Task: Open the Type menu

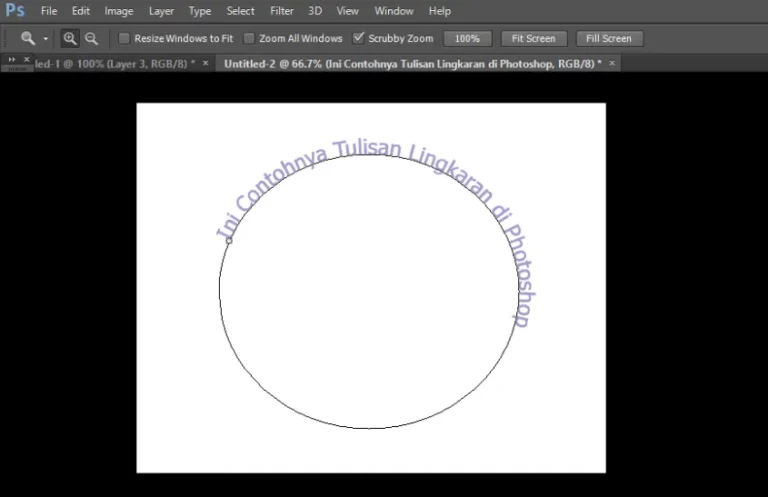Action: click(x=200, y=11)
